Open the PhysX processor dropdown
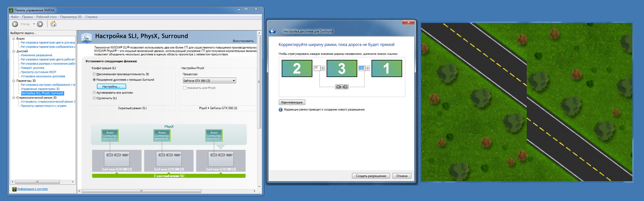The width and height of the screenshot is (644, 201). (x=209, y=81)
